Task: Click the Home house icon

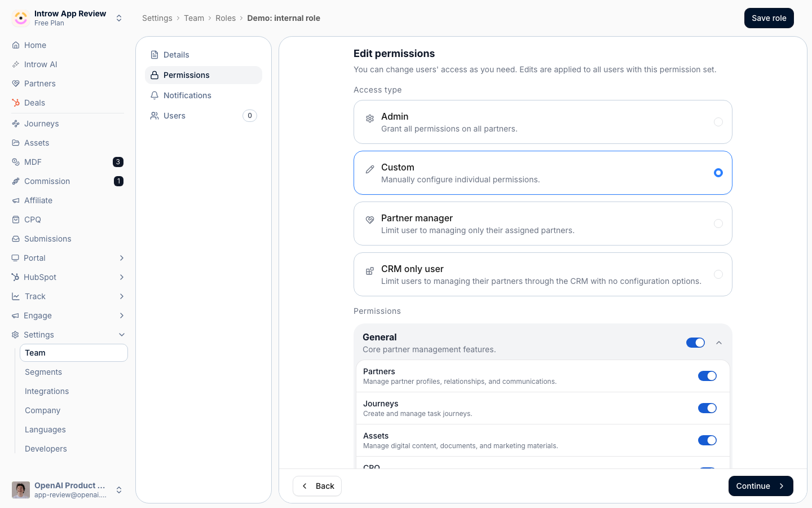Action: [16, 45]
